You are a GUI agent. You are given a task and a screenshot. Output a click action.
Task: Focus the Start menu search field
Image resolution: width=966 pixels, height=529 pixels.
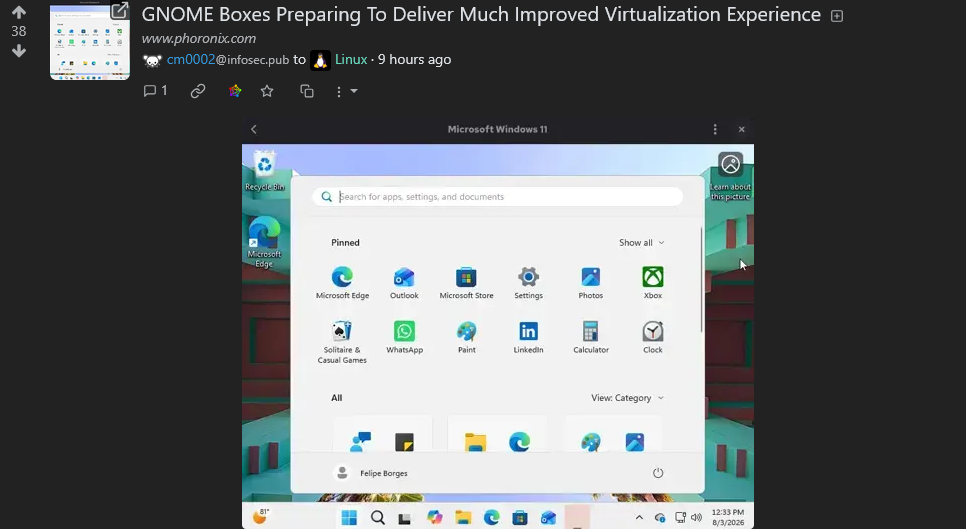[x=497, y=196]
